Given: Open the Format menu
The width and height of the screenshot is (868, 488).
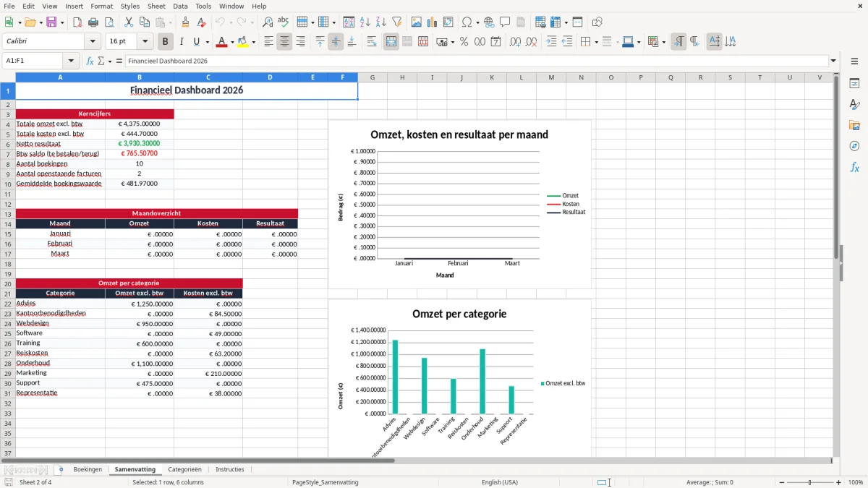Looking at the screenshot, I should pyautogui.click(x=101, y=6).
